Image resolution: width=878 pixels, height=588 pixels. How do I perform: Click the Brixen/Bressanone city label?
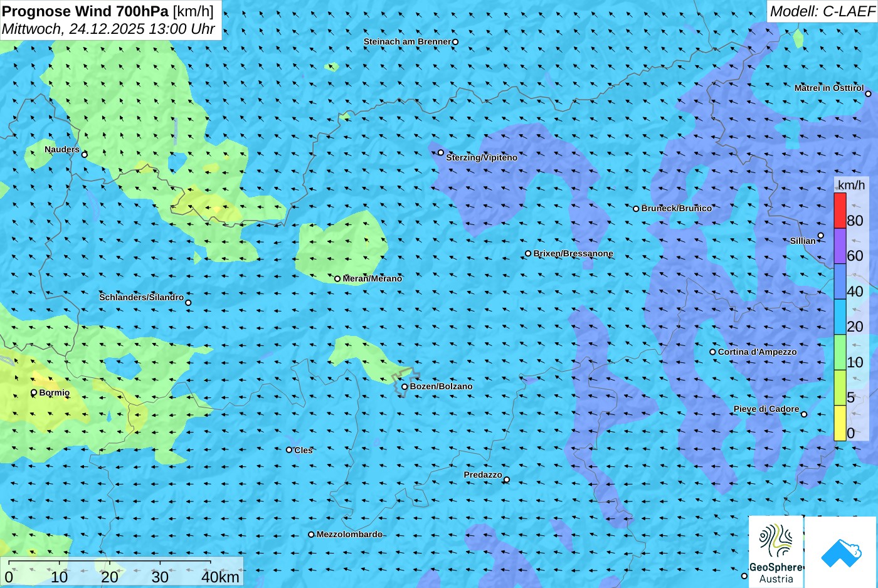pyautogui.click(x=573, y=253)
